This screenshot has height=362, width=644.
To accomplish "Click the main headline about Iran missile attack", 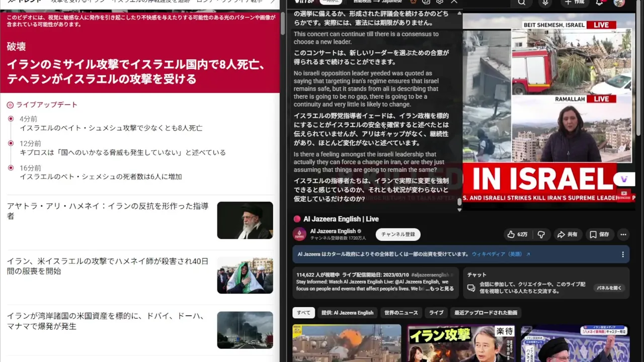I will tap(136, 72).
